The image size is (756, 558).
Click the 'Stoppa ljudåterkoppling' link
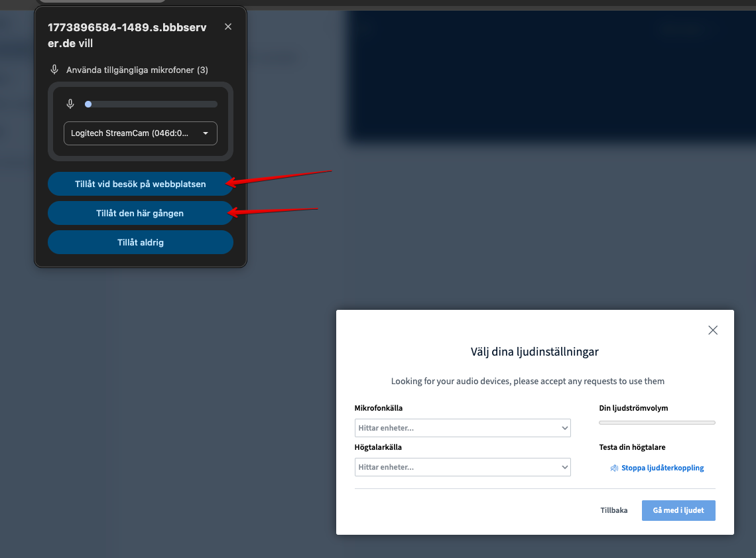tap(662, 468)
